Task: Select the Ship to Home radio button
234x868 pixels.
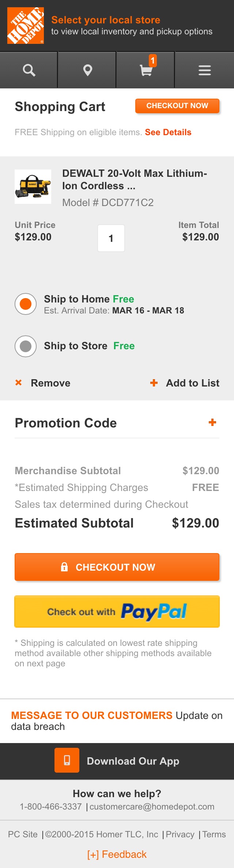Action: click(x=25, y=304)
